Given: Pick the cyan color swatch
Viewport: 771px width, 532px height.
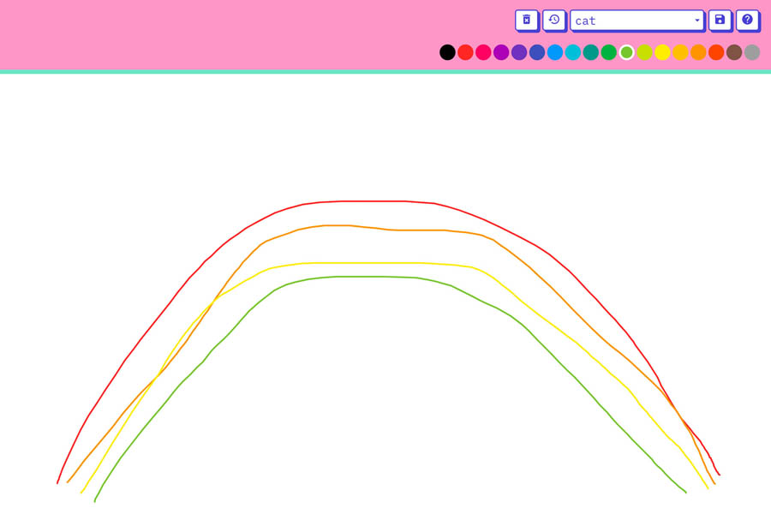Looking at the screenshot, I should pos(573,52).
